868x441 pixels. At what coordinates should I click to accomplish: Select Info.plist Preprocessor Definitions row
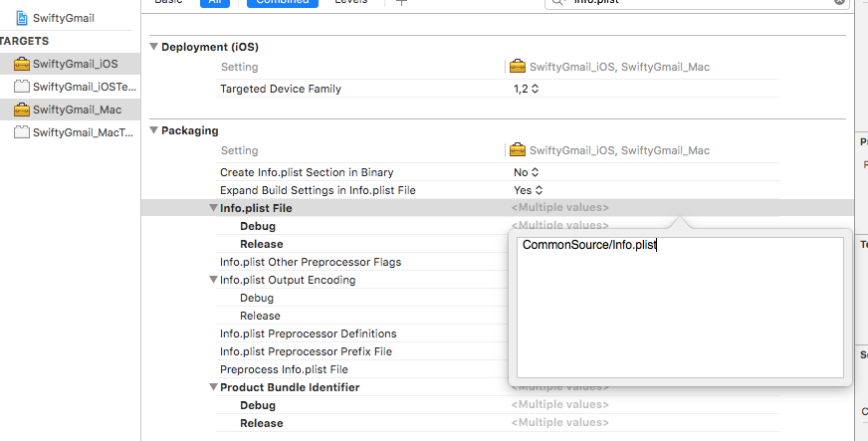tap(309, 333)
